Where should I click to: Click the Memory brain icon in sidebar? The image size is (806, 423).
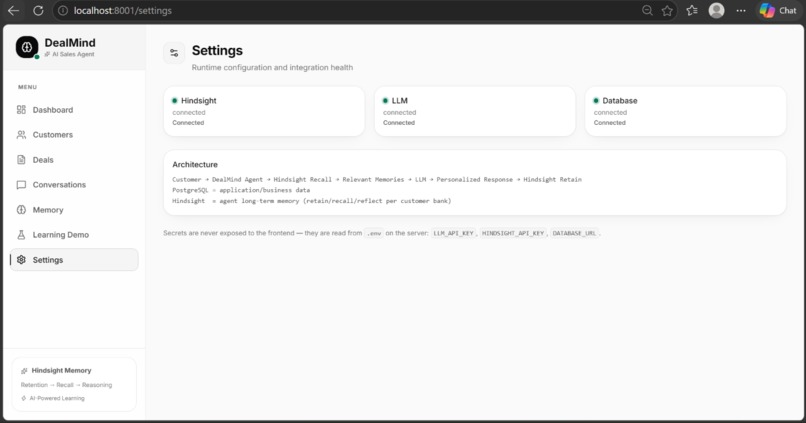21,210
